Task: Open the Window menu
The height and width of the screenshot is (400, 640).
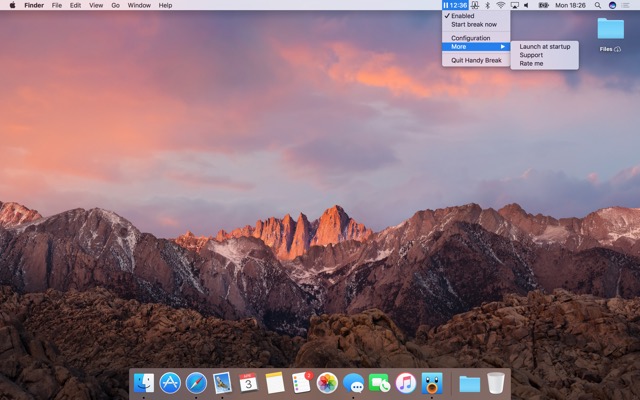Action: [x=139, y=5]
